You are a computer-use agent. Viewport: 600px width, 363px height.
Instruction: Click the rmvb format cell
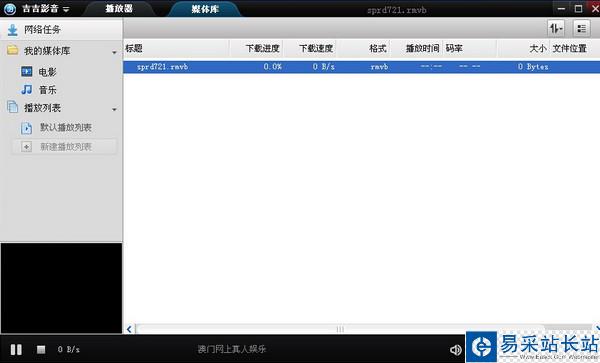pos(379,67)
